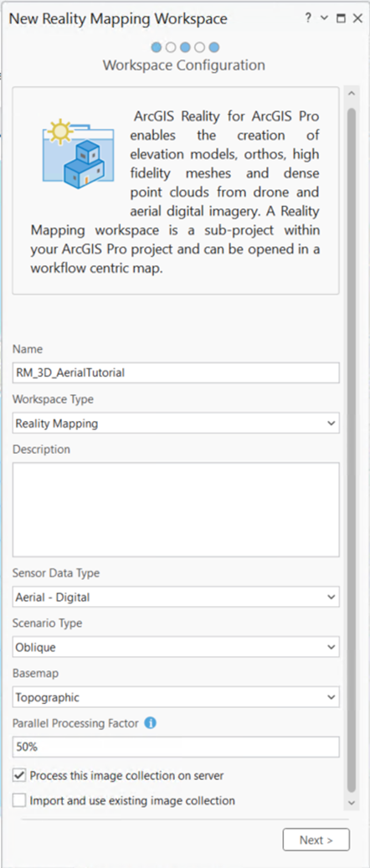Click the Next button
370x868 pixels.
[x=316, y=840]
